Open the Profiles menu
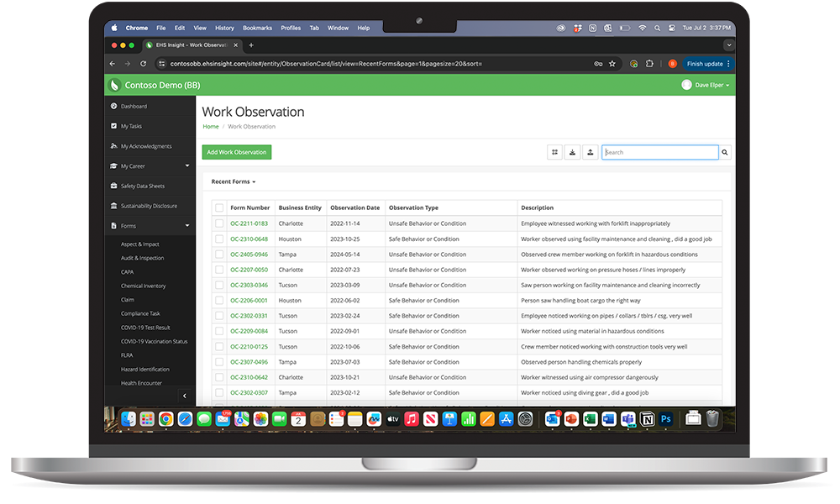Screen dimensions: 840x504 coord(291,28)
